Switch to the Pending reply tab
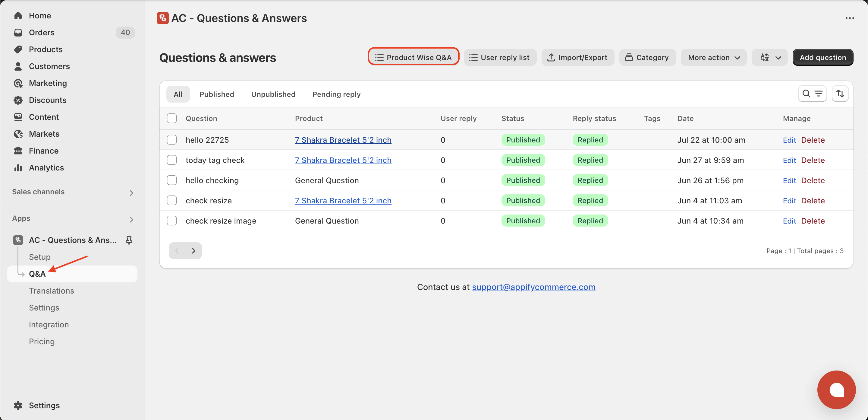Viewport: 868px width, 420px height. point(336,94)
